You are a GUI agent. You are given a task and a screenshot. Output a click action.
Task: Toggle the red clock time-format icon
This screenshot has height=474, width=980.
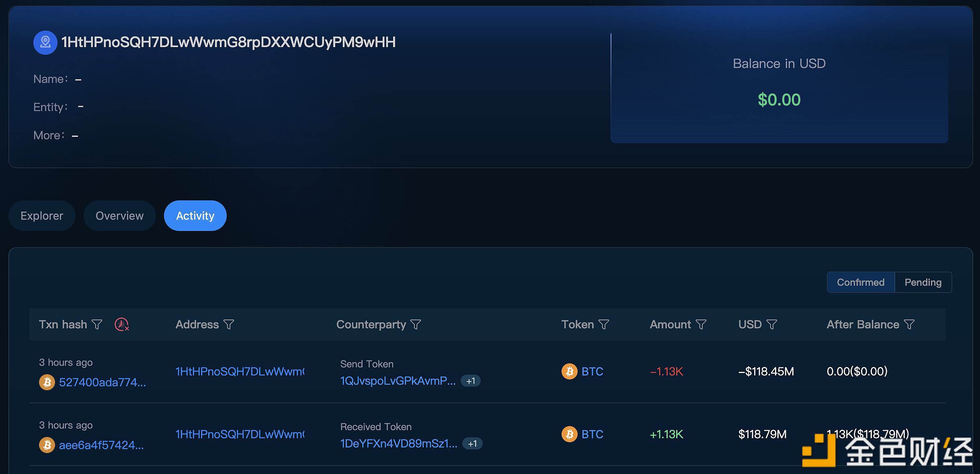click(121, 324)
